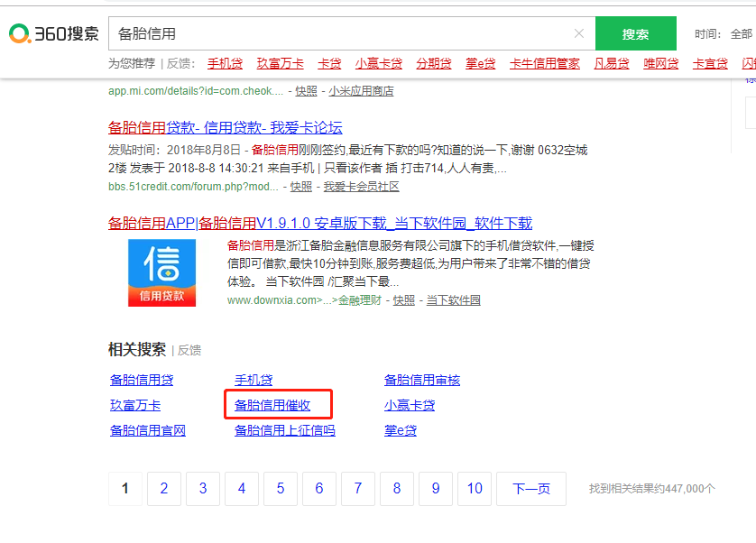756x543 pixels.
Task: Open related search 备胎信用上征信吗
Action: [x=284, y=430]
